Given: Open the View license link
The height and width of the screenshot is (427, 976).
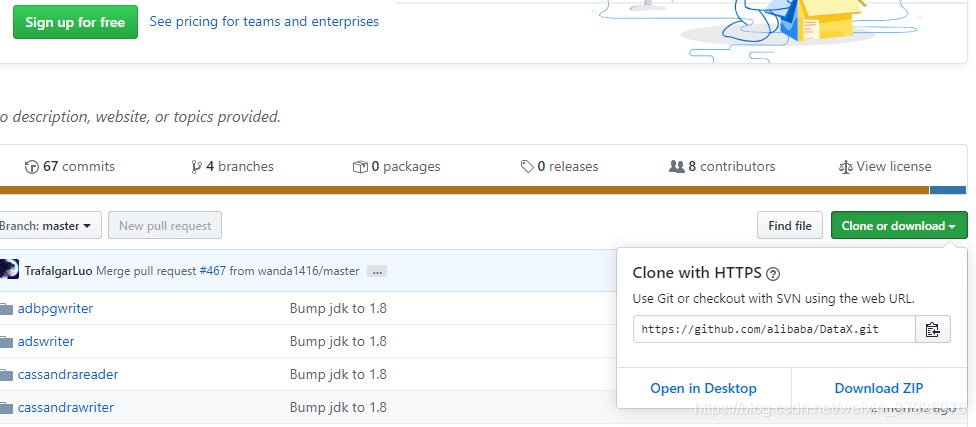Looking at the screenshot, I should click(885, 166).
